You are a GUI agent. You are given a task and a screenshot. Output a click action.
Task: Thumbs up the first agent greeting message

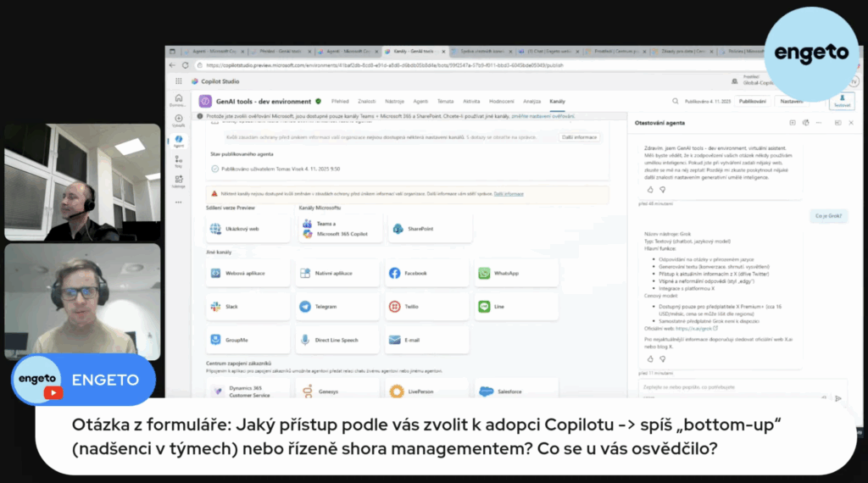click(650, 189)
